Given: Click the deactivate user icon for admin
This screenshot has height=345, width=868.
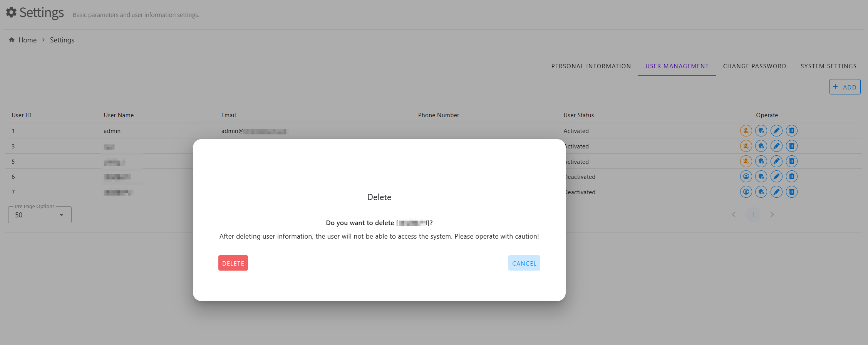Looking at the screenshot, I should (746, 131).
